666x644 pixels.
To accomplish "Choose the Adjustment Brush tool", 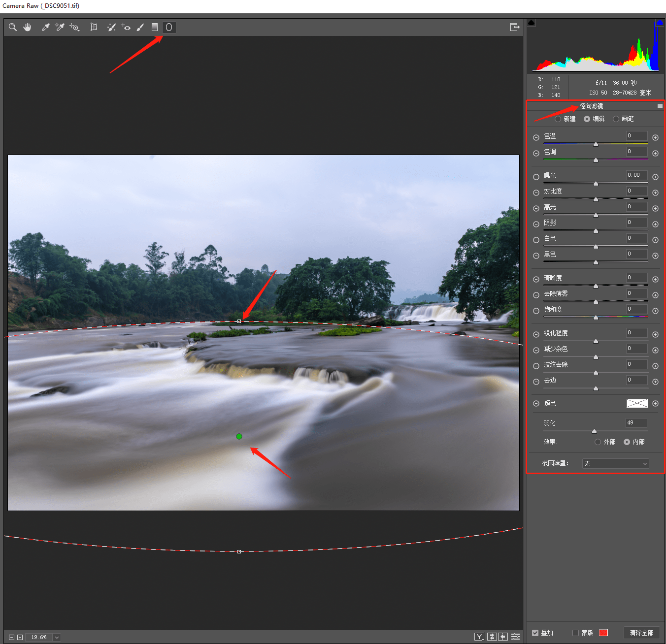I will 140,27.
